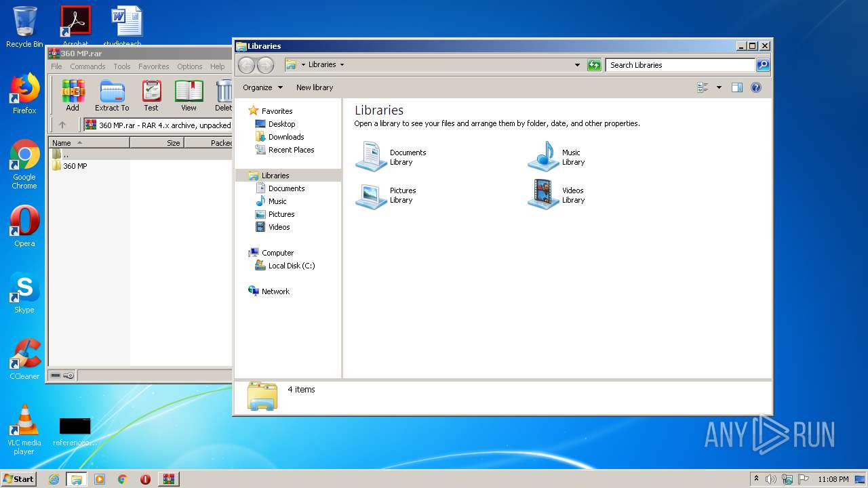Click the Firefox desktop shortcut
Image resolution: width=868 pixels, height=488 pixels.
coord(24,94)
